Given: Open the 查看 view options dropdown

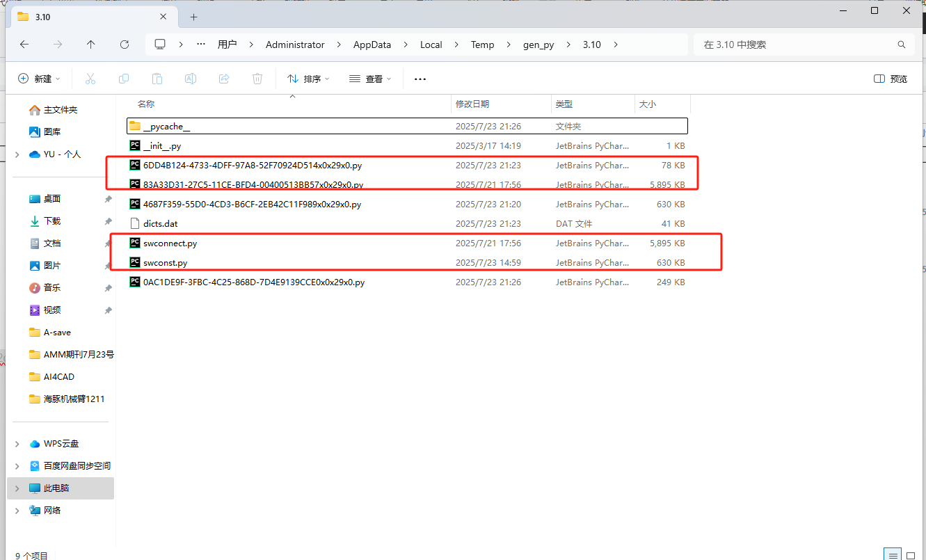Looking at the screenshot, I should (370, 78).
